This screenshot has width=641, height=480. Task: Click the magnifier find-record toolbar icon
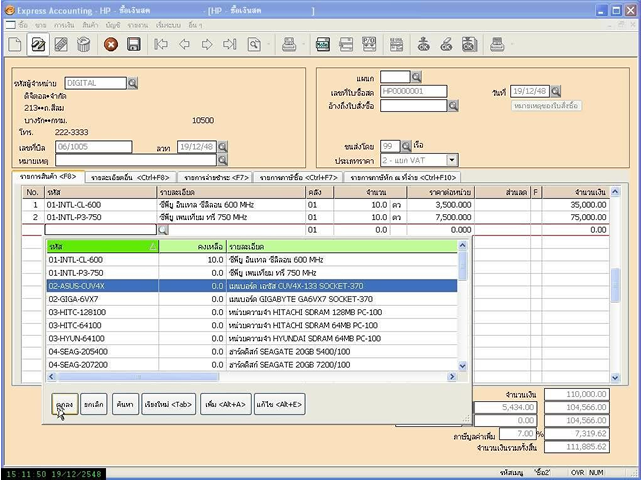[x=255, y=44]
